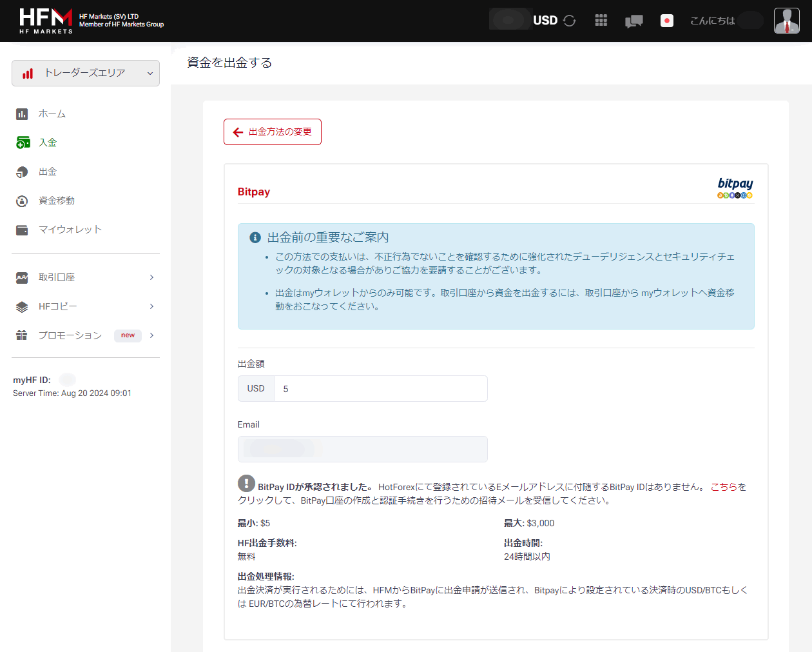Click the 出金 withdrawal icon in sidebar
Screen dimensions: 812x652
tap(22, 172)
